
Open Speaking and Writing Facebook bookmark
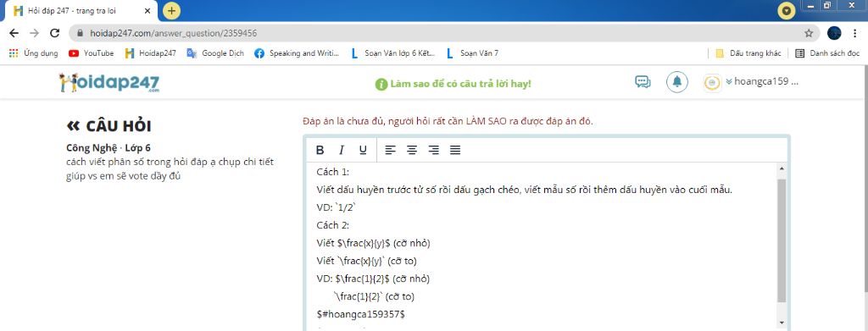tap(297, 53)
